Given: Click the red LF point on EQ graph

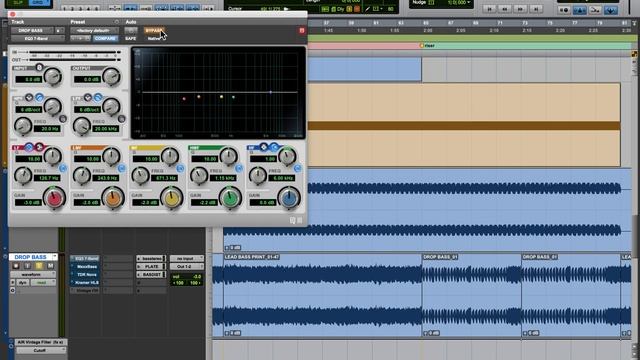Looking at the screenshot, I should pyautogui.click(x=184, y=98).
